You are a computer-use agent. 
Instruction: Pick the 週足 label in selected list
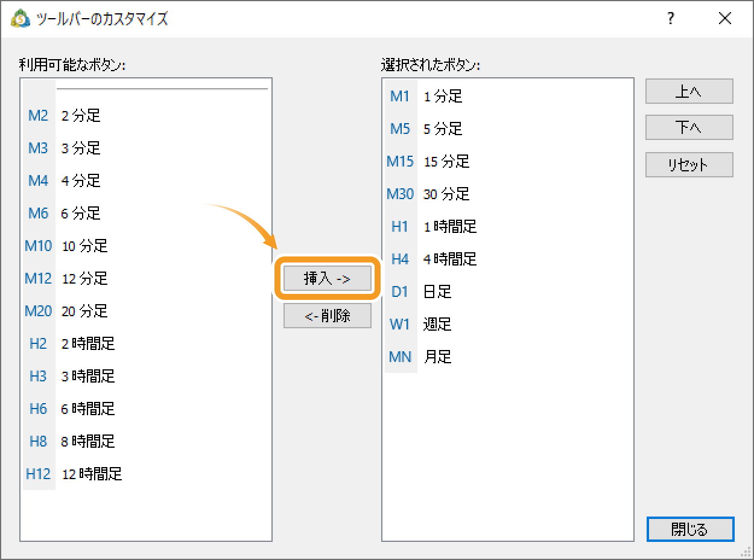click(x=437, y=325)
